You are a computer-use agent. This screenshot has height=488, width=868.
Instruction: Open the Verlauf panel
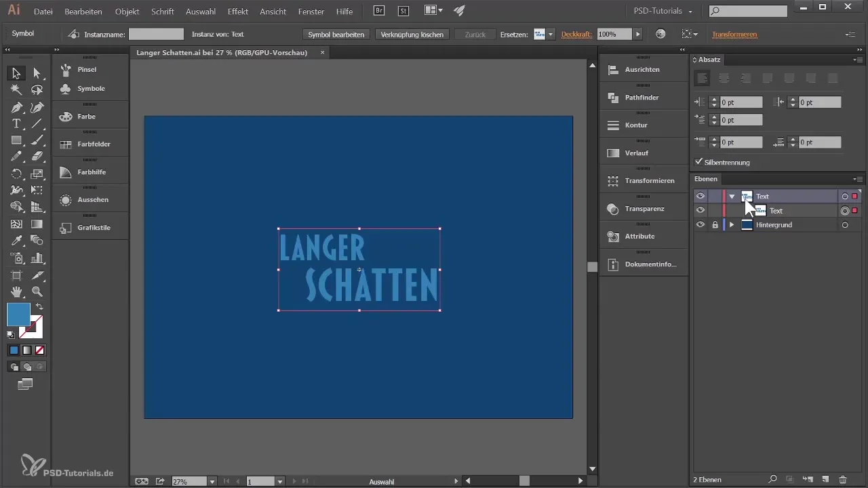coord(636,152)
